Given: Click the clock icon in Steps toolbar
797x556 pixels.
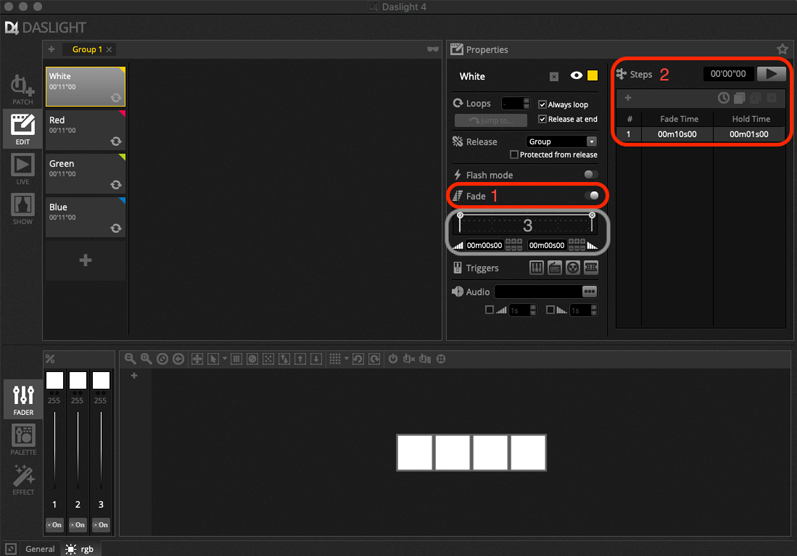Looking at the screenshot, I should click(723, 98).
